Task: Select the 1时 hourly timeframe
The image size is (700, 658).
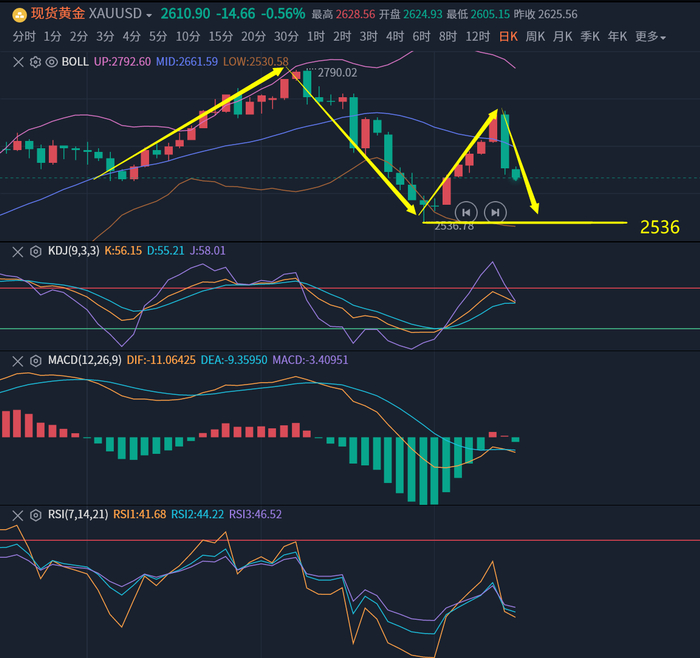Action: pos(316,37)
